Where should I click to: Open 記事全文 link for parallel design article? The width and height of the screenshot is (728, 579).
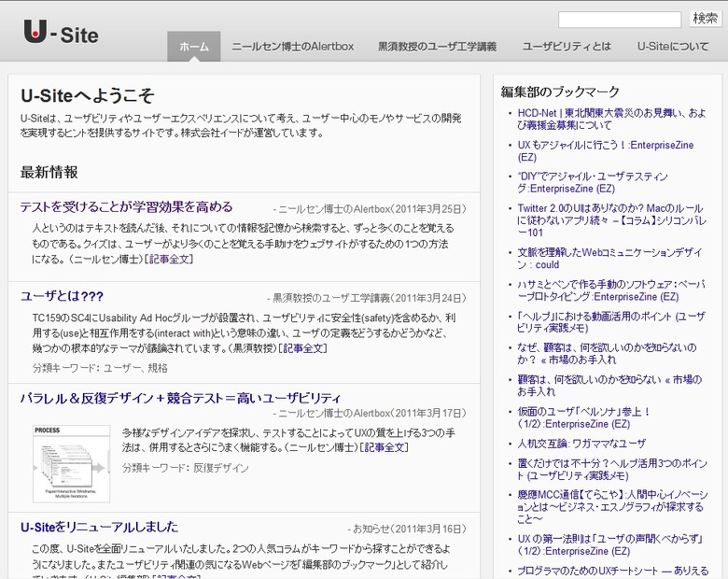coord(385,447)
